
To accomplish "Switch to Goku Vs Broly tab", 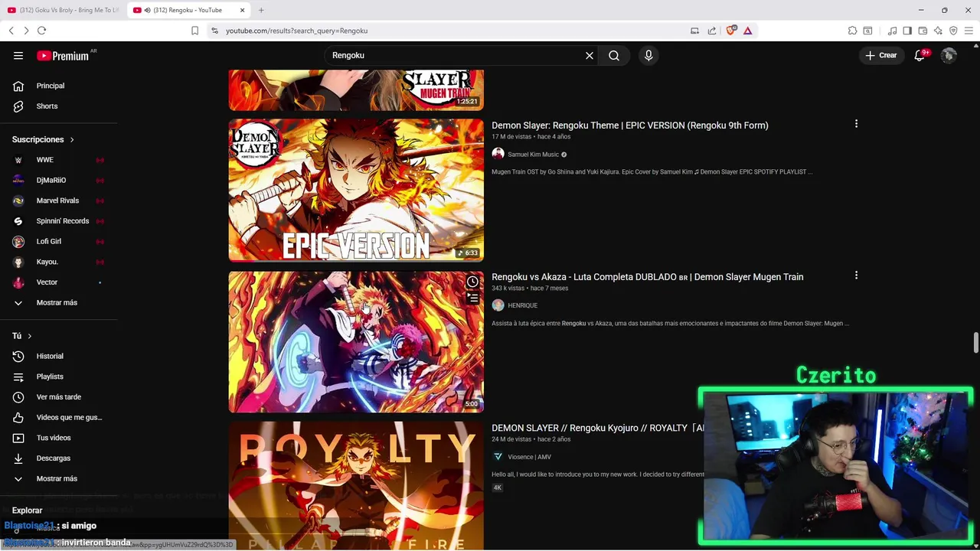I will tap(63, 10).
